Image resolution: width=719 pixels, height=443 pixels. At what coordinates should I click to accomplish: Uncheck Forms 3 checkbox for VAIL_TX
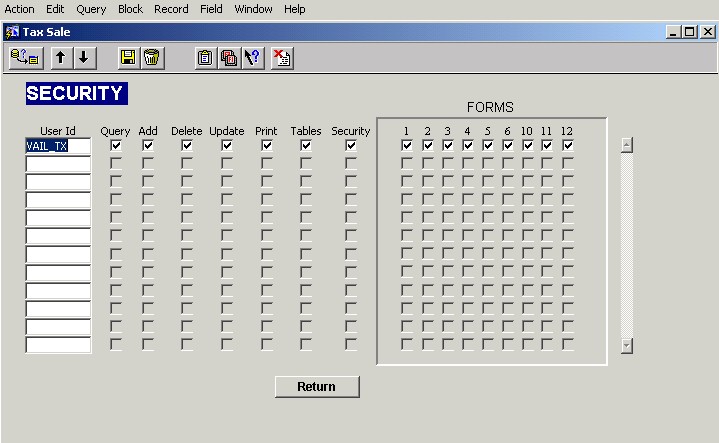pos(448,146)
